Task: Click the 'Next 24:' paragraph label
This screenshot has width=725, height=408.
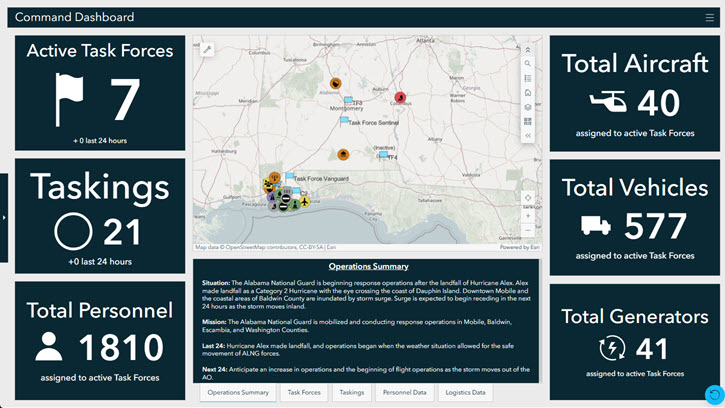Action: [215, 369]
